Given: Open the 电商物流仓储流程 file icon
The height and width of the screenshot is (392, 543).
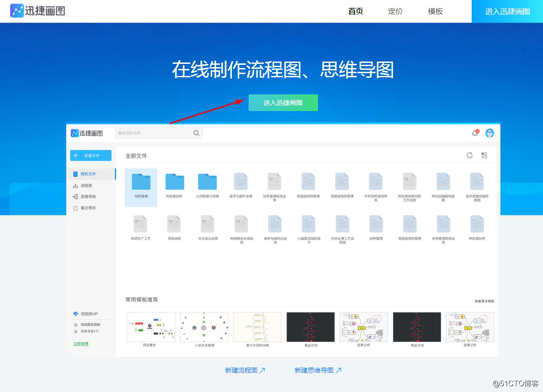Looking at the screenshot, I should pyautogui.click(x=241, y=224).
